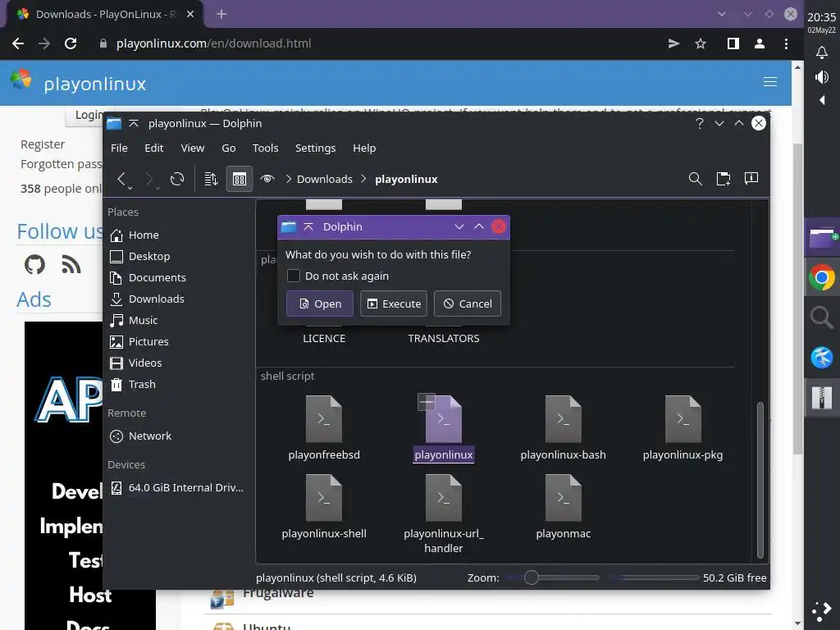Viewport: 840px width, 630px height.
Task: Click the free space bar in status bar
Action: click(x=652, y=577)
